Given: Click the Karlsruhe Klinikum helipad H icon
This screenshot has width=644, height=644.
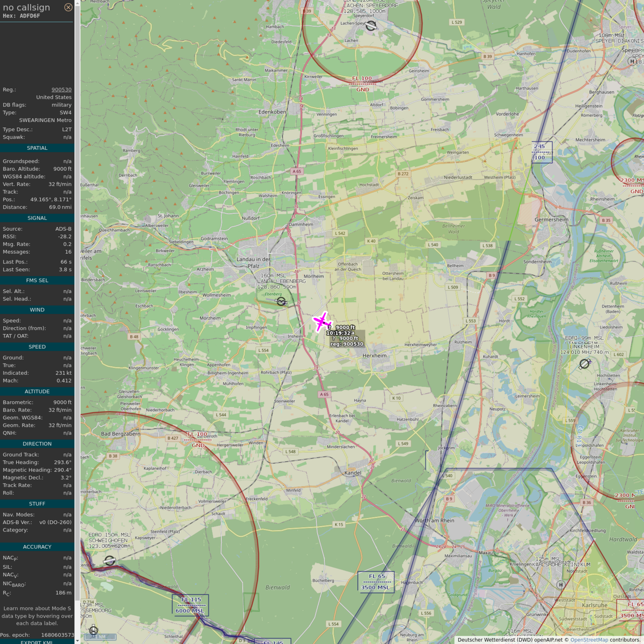Looking at the screenshot, I should point(561,585).
